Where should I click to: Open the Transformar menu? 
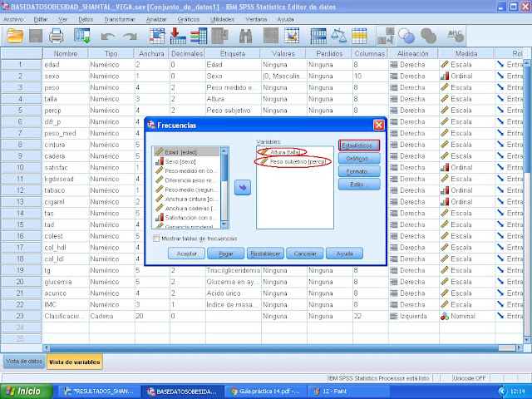tap(120, 19)
